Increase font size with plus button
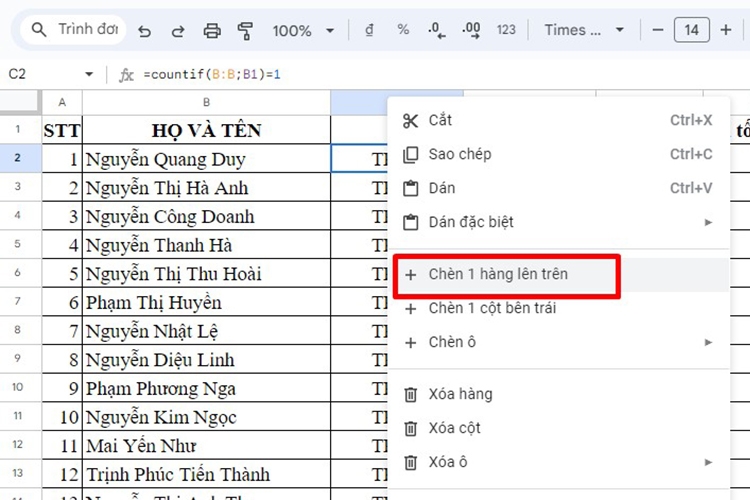The image size is (750, 500). pos(726,30)
